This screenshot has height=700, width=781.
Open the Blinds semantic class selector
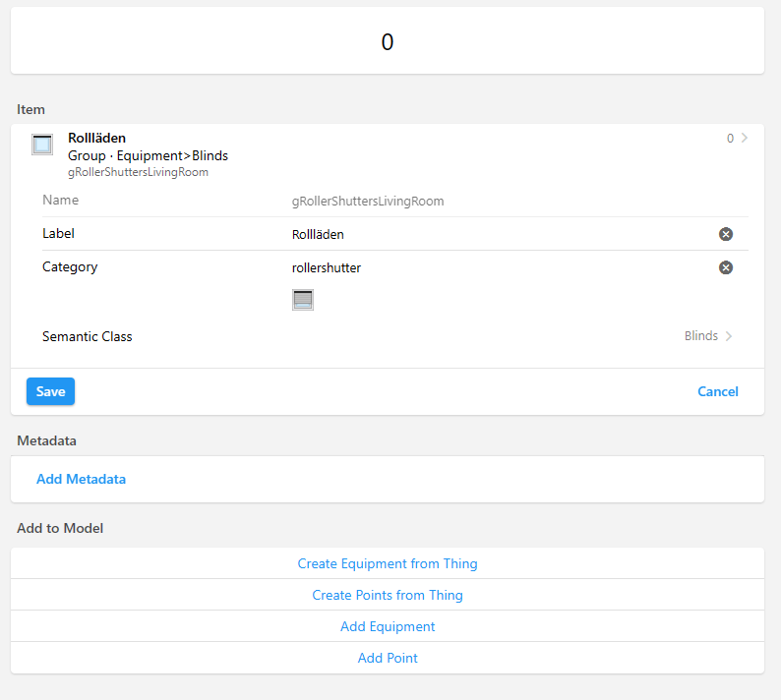click(x=700, y=336)
